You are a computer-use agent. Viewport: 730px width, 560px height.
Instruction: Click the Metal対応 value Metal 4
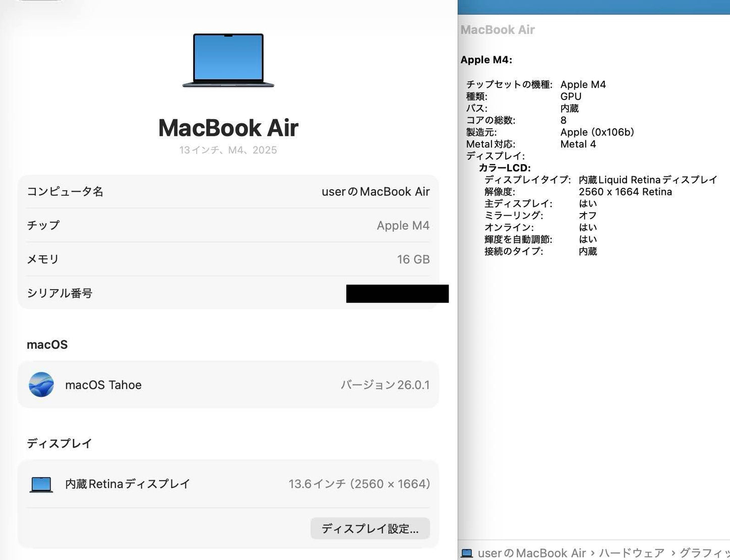pos(578,144)
